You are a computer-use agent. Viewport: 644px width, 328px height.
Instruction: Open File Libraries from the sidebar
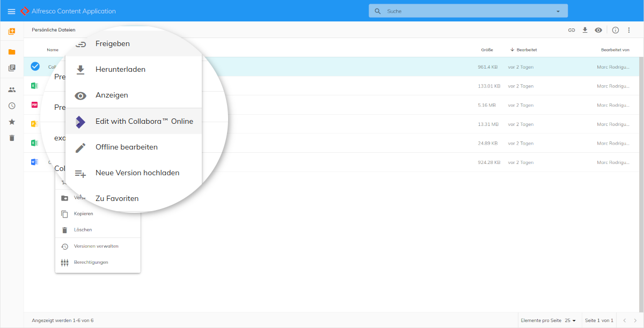[x=12, y=68]
